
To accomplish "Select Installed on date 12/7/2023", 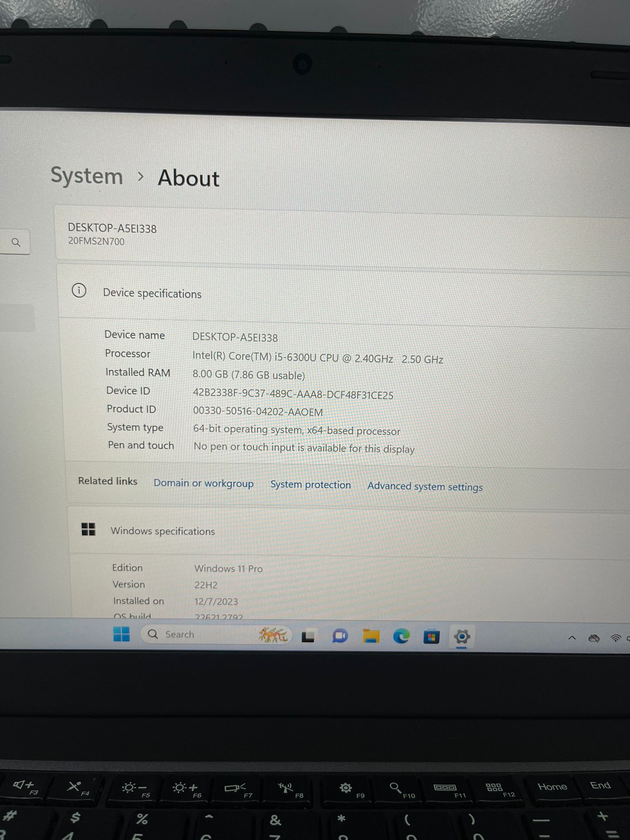I will tap(216, 601).
